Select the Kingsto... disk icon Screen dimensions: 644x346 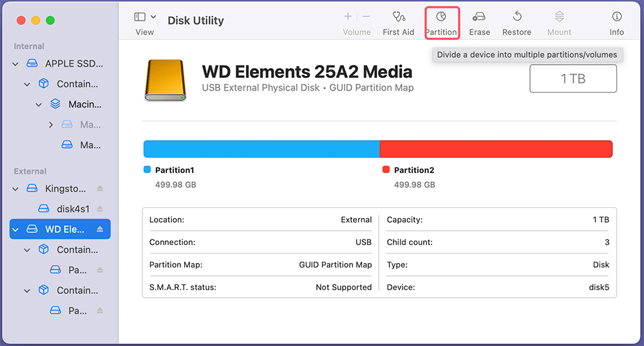pos(32,188)
